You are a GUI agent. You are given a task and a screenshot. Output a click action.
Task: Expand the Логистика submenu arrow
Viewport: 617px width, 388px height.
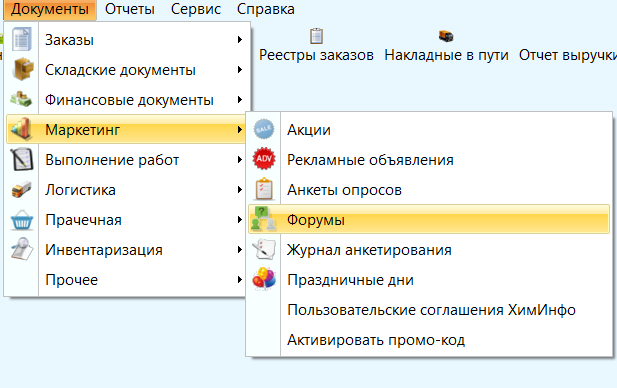240,190
